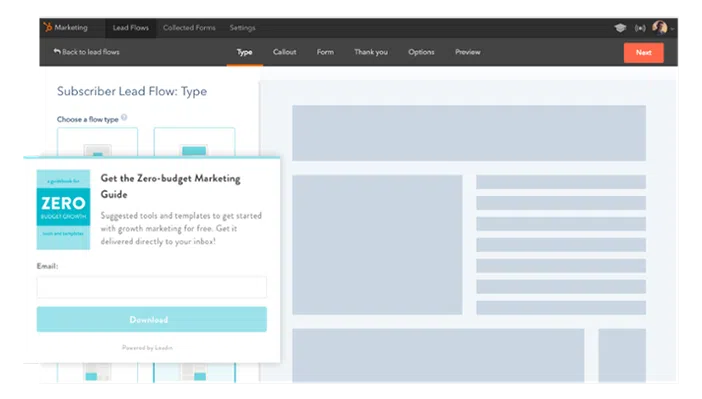Choose the bottom-right flow type card
Viewport: 702px width, 399px height.
[x=194, y=373]
